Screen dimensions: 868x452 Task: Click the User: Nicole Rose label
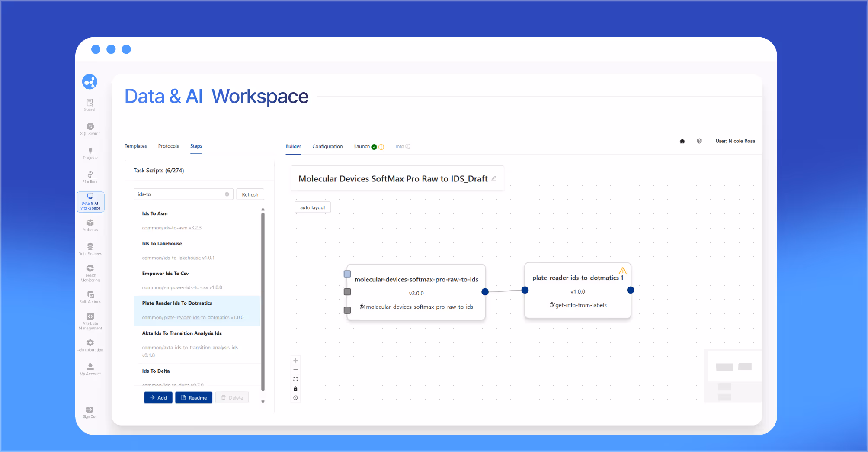point(735,141)
